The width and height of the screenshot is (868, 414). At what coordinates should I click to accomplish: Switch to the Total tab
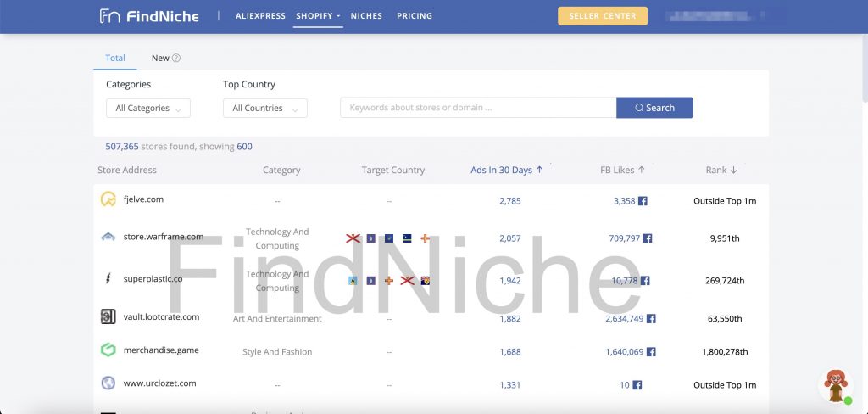coord(115,58)
